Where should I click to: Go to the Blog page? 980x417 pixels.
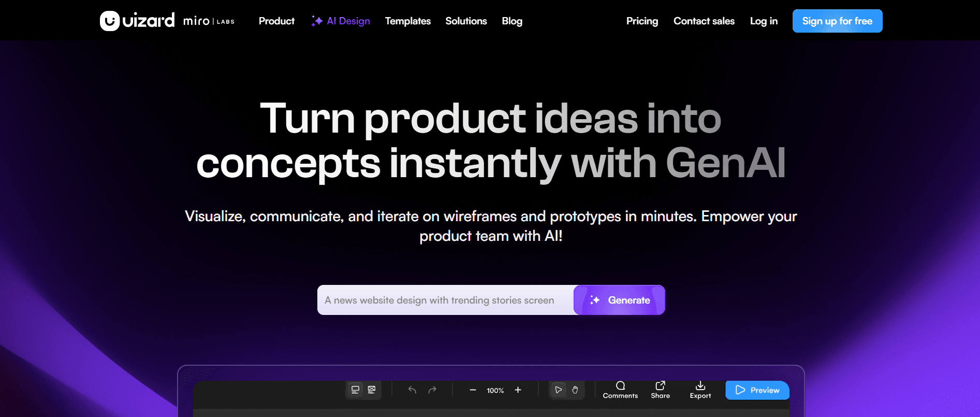point(512,21)
